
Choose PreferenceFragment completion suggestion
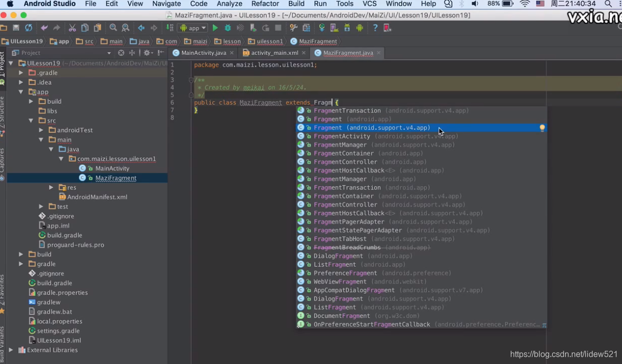click(422, 273)
